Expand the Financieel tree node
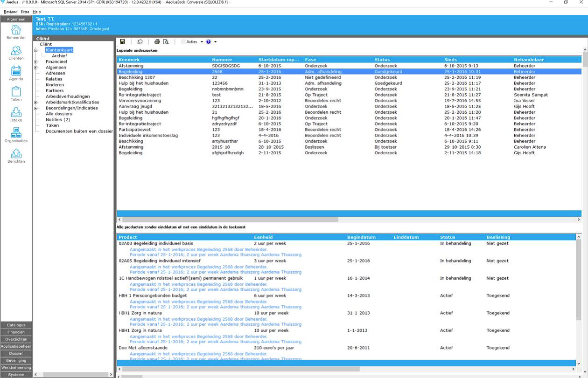588x378 pixels. [x=36, y=62]
